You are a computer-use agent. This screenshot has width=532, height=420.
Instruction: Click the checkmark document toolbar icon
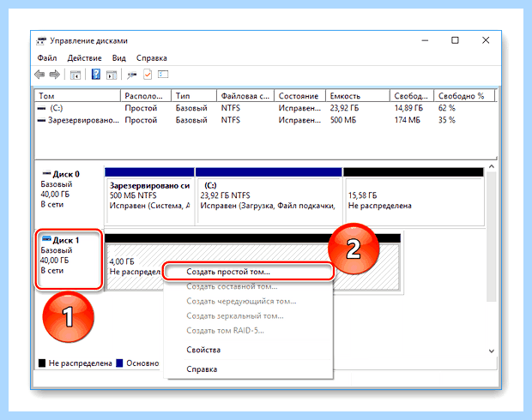(x=148, y=75)
